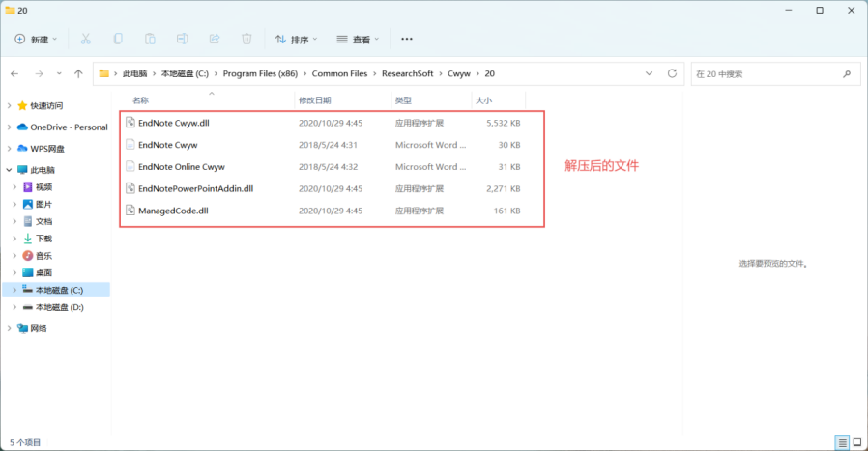Viewport: 868px width, 451px height.
Task: Click the Refresh icon in address bar
Action: [x=672, y=73]
